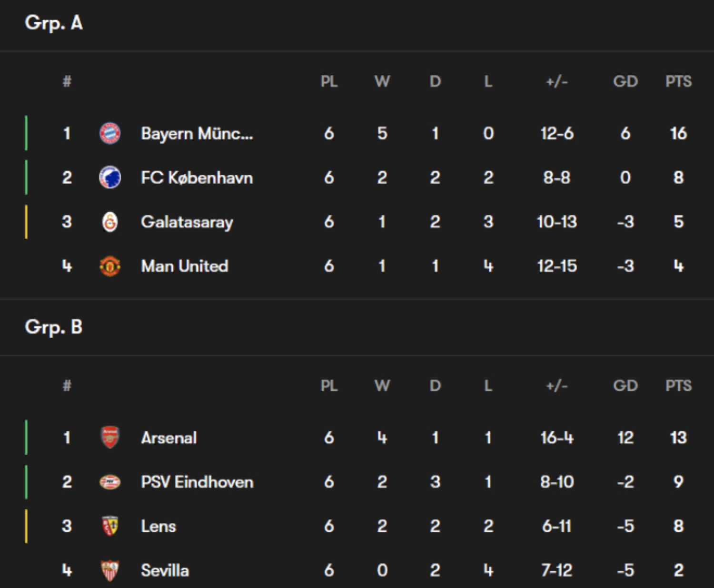The height and width of the screenshot is (588, 714).
Task: Click the PTS column header in Group A
Action: (679, 81)
